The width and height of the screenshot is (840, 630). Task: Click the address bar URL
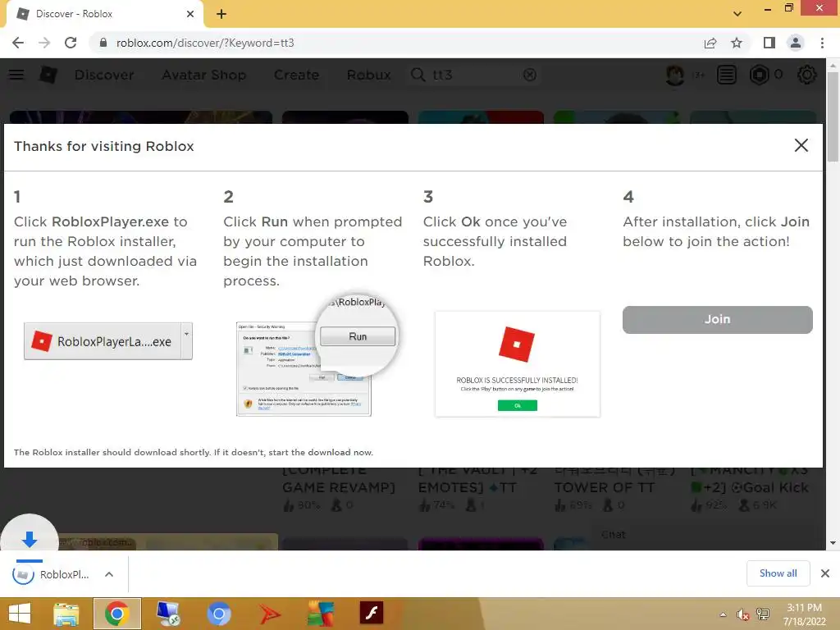pos(205,43)
